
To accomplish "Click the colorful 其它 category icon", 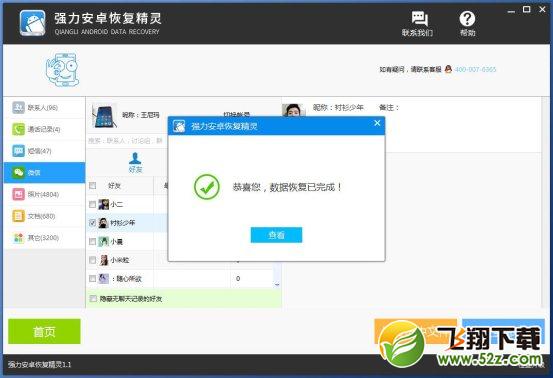I will point(18,238).
